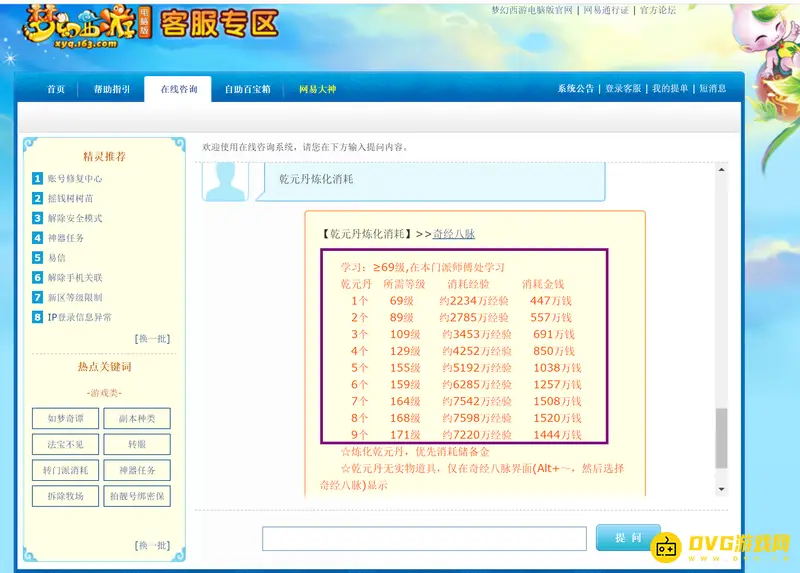Click number 4 icon in 精灵推荐 list
The height and width of the screenshot is (573, 800).
point(37,238)
